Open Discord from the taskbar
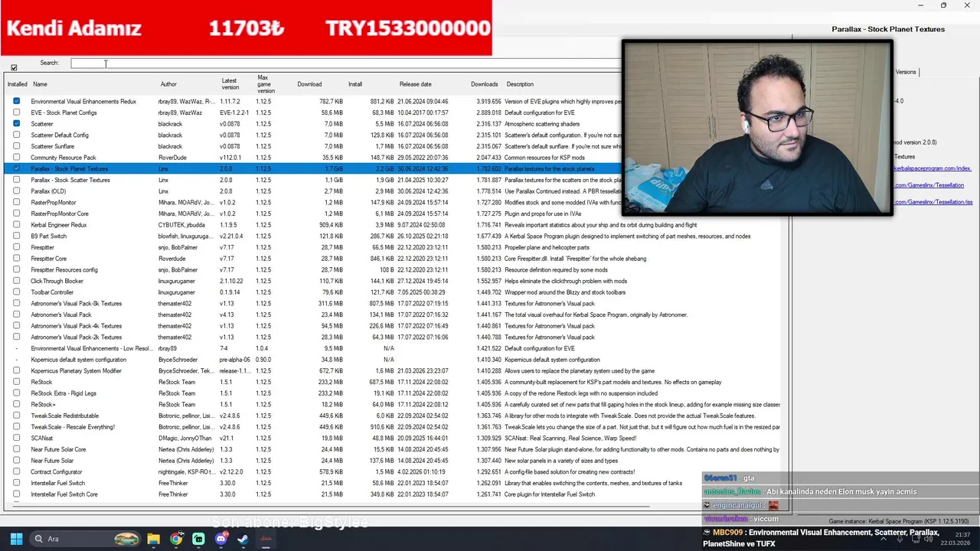Viewport: 980px width, 551px height. [221, 539]
